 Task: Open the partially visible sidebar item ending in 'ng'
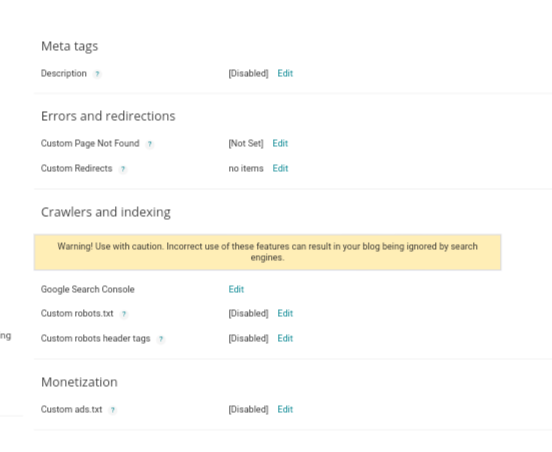pos(6,336)
